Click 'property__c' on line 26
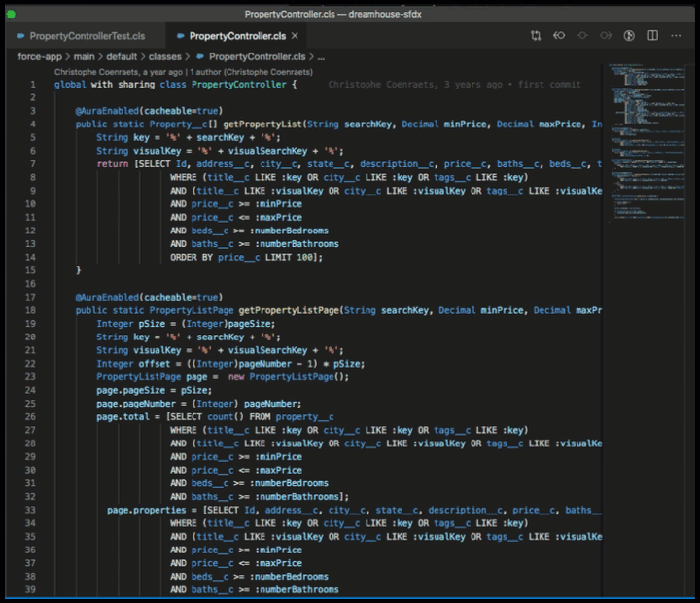 304,416
